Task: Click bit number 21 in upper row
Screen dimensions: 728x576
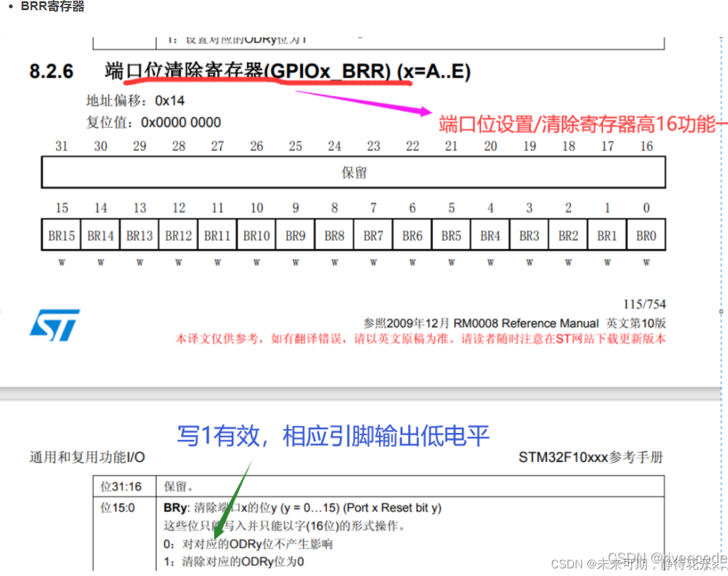Action: point(452,146)
